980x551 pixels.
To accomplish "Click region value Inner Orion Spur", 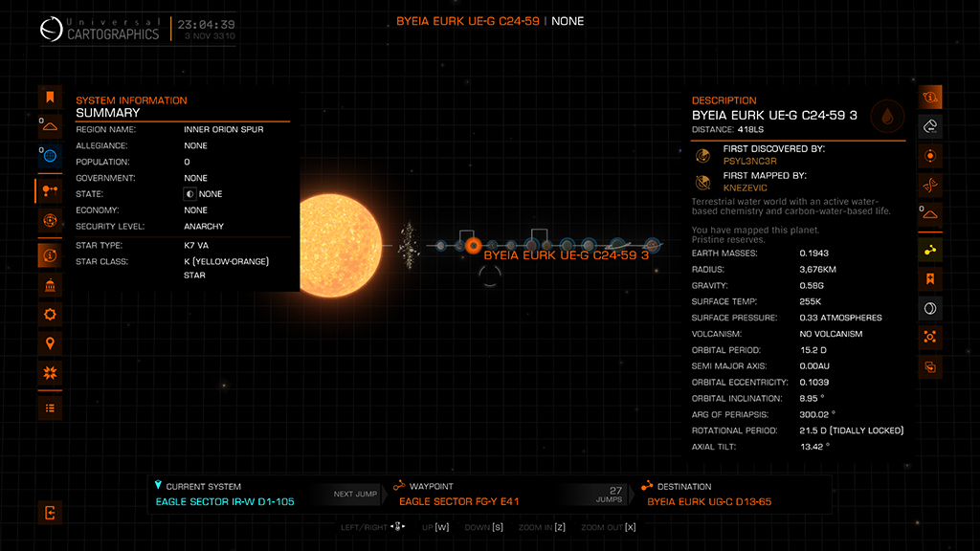I will (224, 129).
